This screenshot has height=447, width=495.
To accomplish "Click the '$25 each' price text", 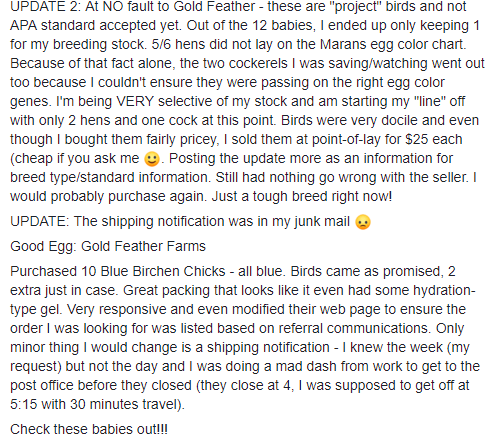I will click(x=434, y=139).
